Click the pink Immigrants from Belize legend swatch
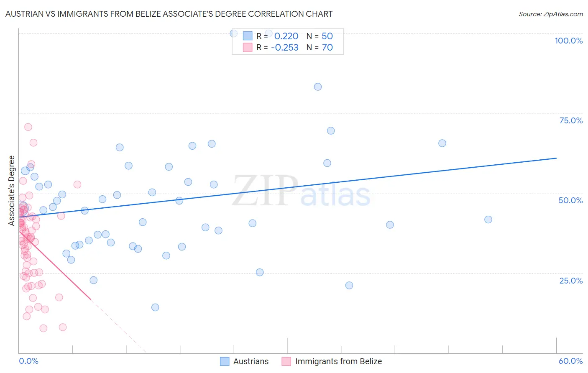 286,361
